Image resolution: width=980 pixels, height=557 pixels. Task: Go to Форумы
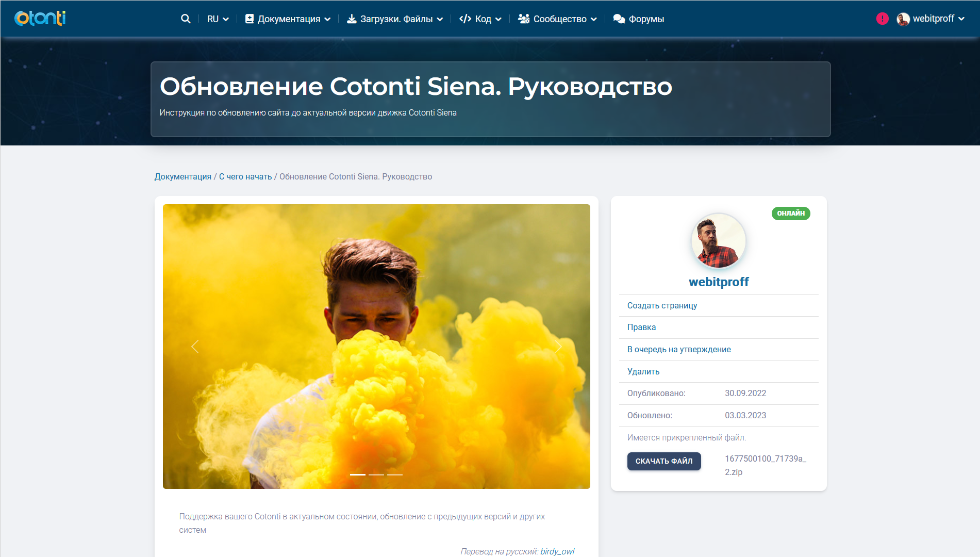point(639,19)
